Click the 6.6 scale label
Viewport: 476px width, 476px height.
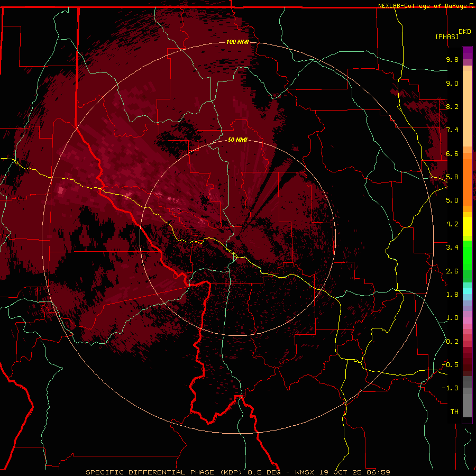point(452,153)
